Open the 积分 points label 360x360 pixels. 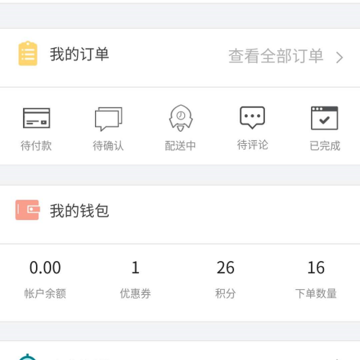(x=225, y=294)
